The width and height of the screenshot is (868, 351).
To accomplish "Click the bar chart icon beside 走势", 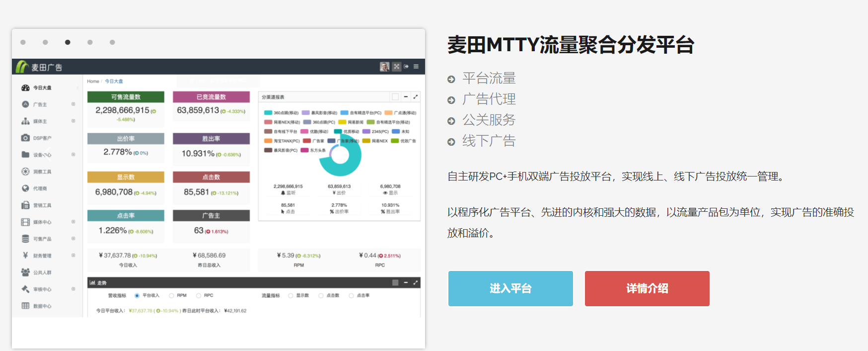I will tap(92, 282).
